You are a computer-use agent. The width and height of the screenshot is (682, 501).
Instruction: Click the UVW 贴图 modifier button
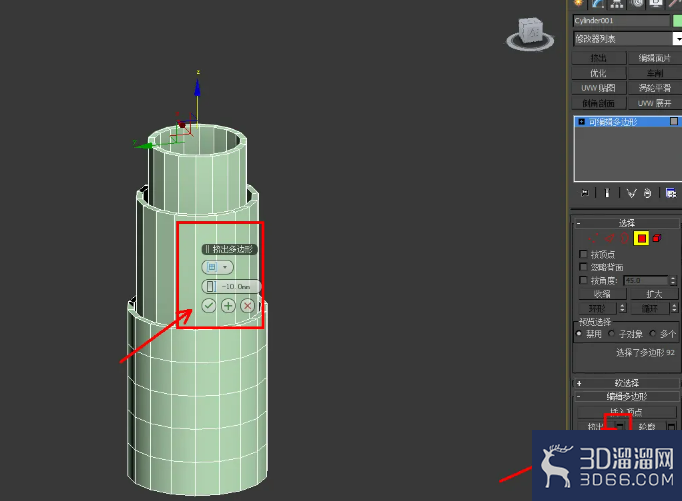[599, 88]
